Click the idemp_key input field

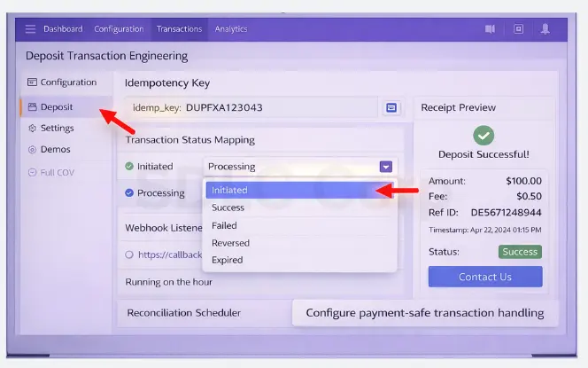(x=251, y=108)
